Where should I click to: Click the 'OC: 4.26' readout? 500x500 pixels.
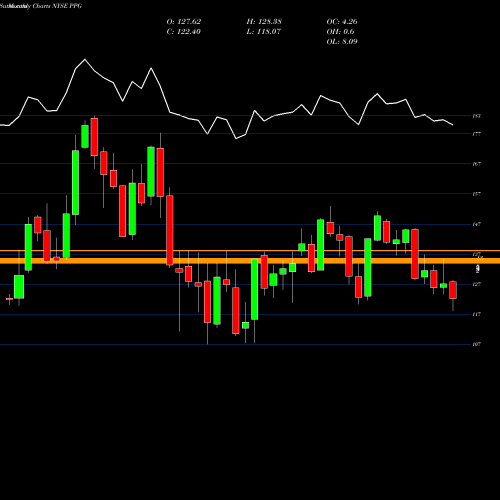(342, 22)
